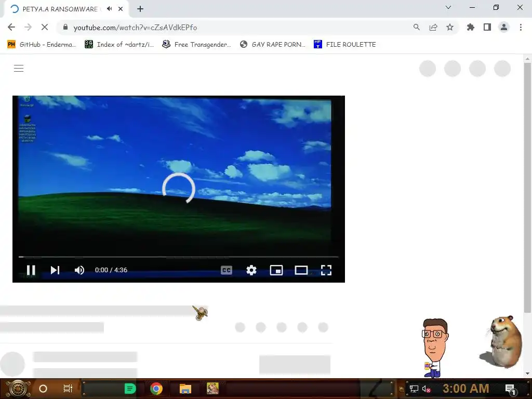Close the PETYA.A RANSOMWARE tab
The image size is (532, 399).
pyautogui.click(x=121, y=9)
